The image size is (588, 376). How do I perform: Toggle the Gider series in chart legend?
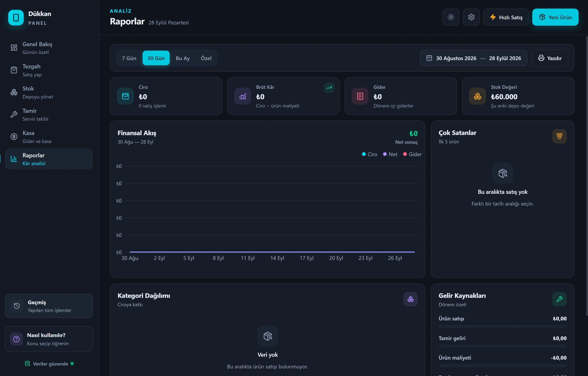[412, 154]
